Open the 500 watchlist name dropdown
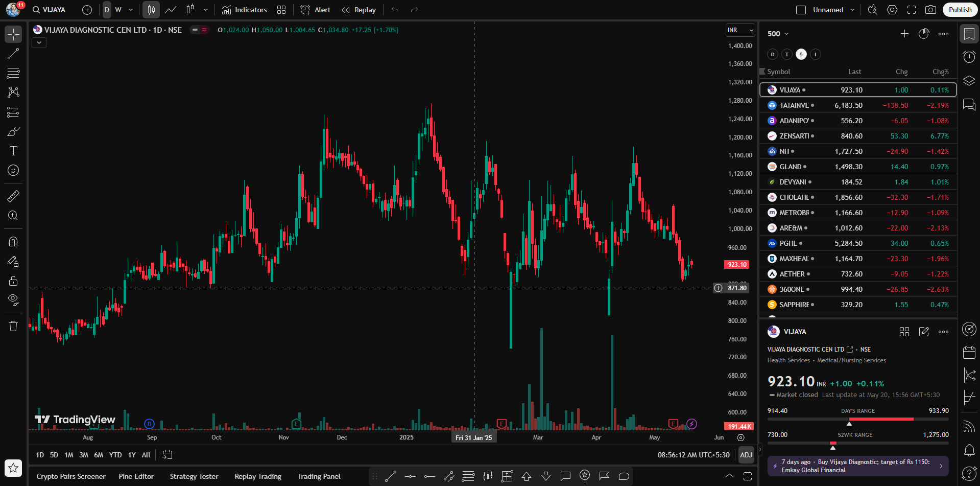980x486 pixels. [778, 34]
